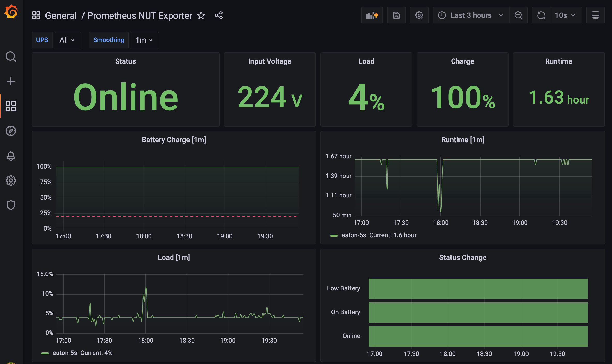This screenshot has width=612, height=364.
Task: Open the Battery Charge [1m] panel title menu
Action: coord(174,140)
